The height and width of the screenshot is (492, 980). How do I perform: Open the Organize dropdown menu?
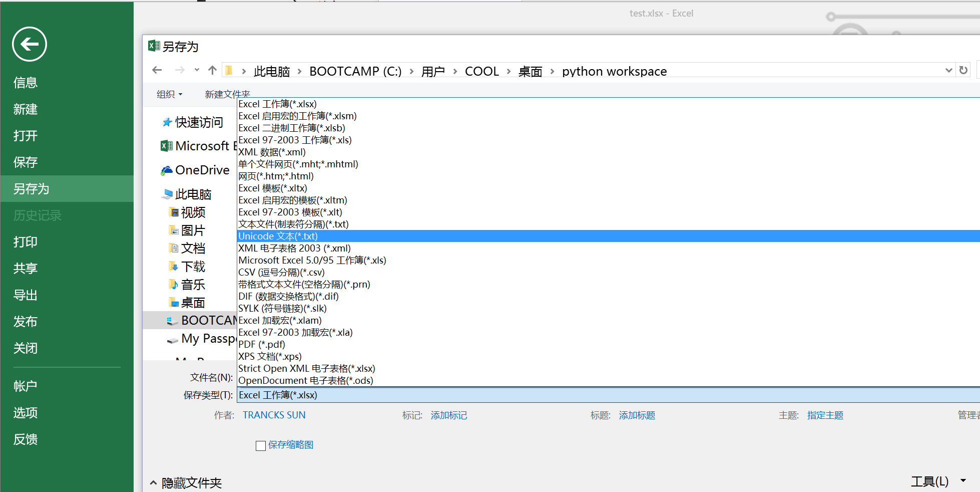170,94
